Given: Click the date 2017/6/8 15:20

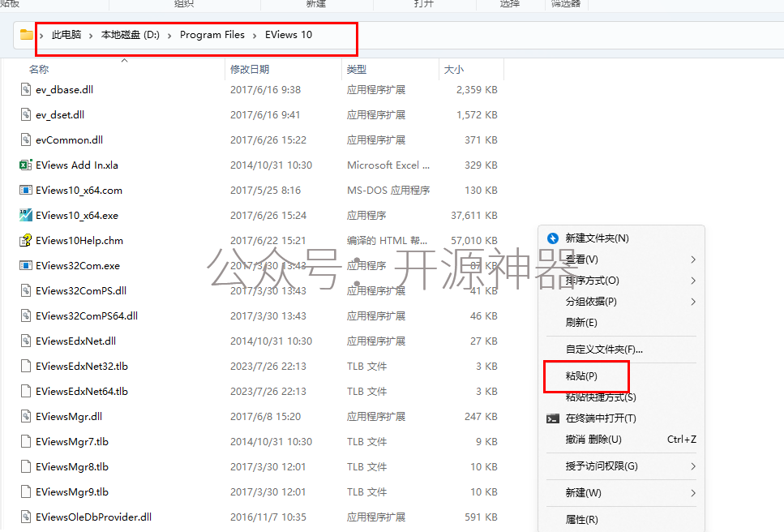Looking at the screenshot, I should [265, 417].
